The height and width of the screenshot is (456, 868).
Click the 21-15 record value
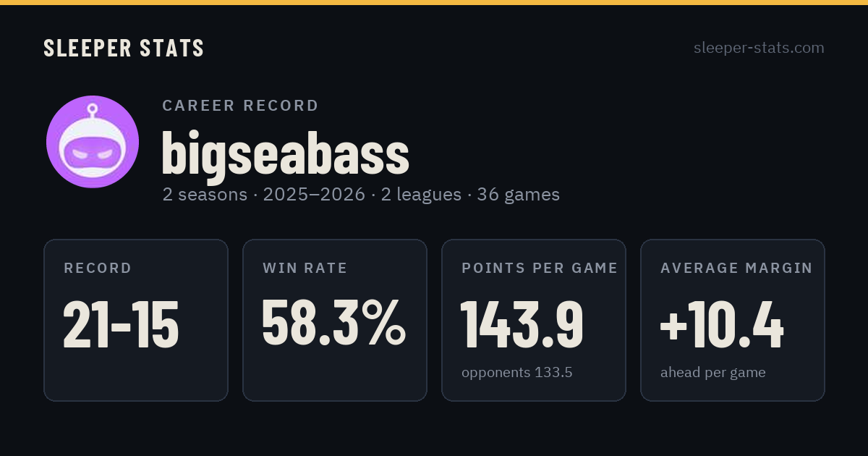pos(121,324)
